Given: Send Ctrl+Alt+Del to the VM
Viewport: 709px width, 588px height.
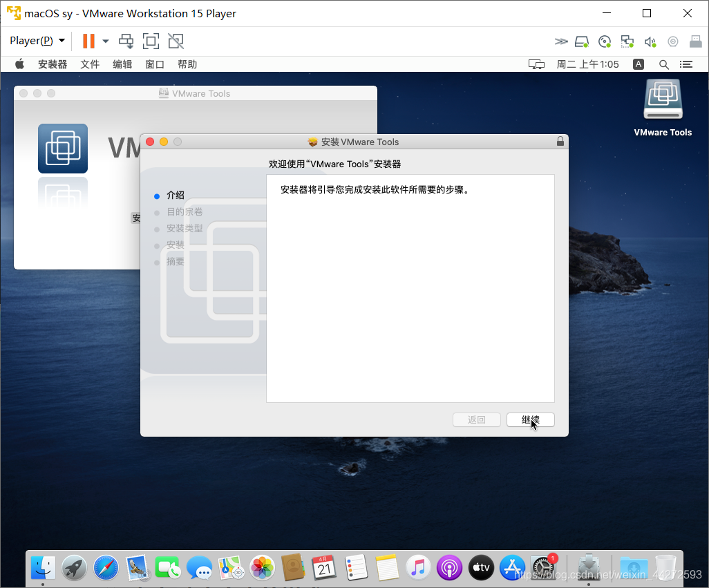Looking at the screenshot, I should coord(126,41).
